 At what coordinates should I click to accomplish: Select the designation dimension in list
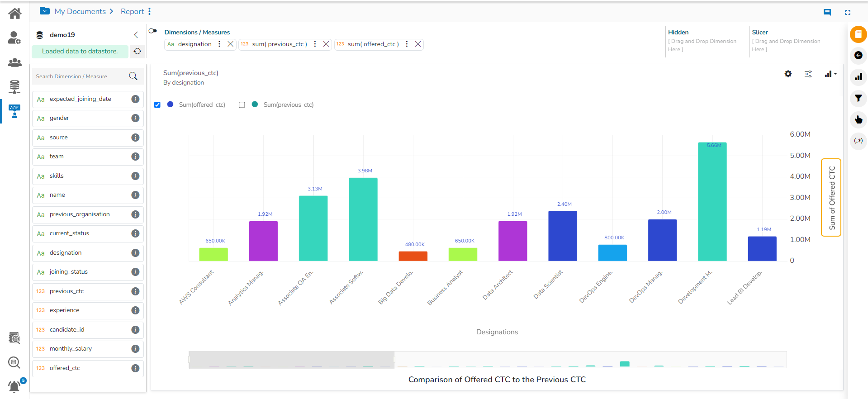[x=66, y=253]
